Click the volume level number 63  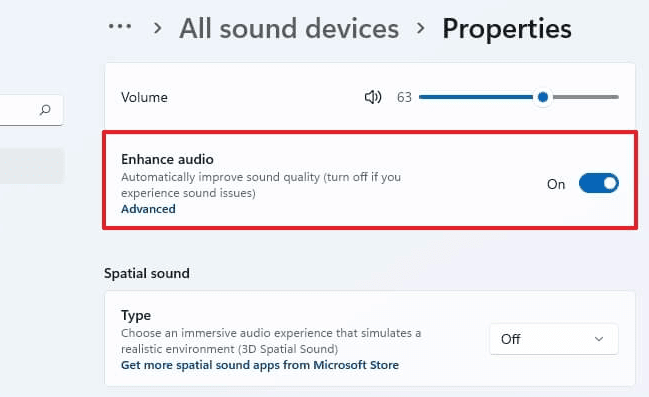coord(404,97)
